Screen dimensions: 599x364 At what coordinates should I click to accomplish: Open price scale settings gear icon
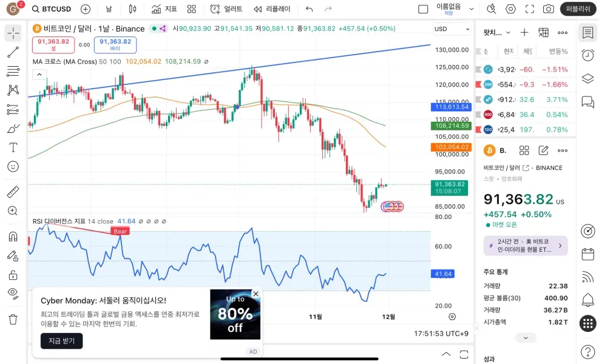point(452,317)
